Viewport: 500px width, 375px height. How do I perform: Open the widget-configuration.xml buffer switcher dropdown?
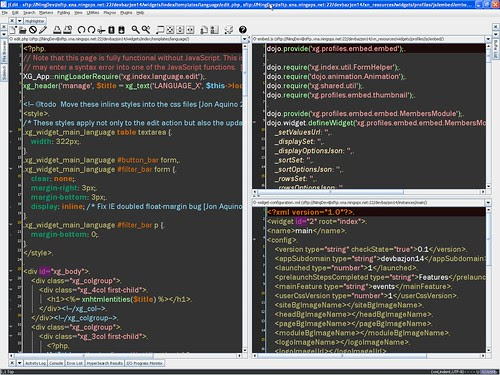[488, 202]
